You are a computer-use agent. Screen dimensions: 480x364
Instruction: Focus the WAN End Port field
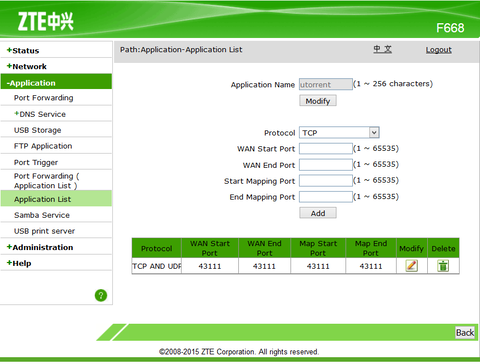[326, 165]
